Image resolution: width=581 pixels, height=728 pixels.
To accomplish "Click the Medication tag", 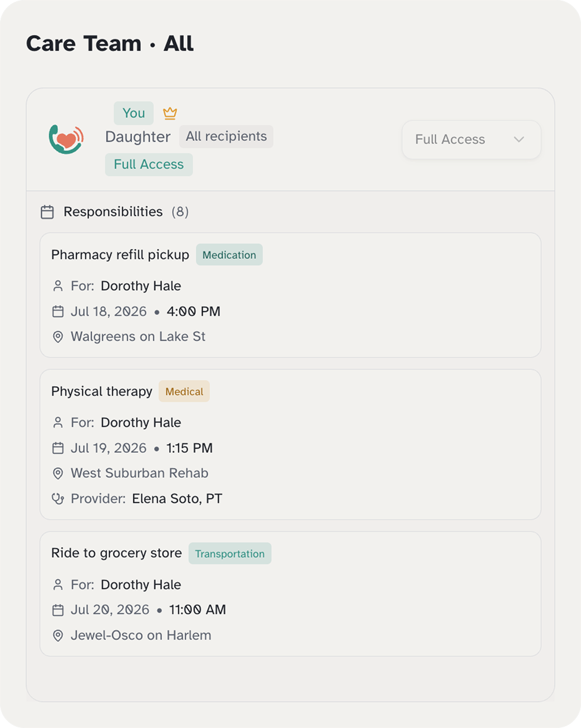I will coord(229,255).
